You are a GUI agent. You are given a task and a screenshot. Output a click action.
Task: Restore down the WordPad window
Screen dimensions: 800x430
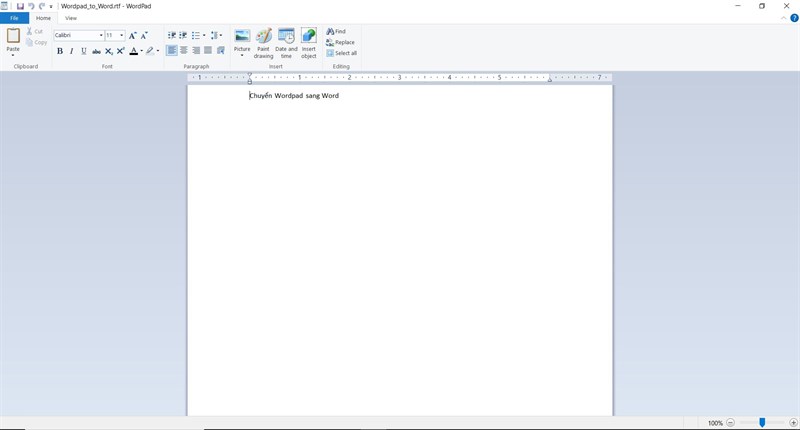(x=762, y=6)
